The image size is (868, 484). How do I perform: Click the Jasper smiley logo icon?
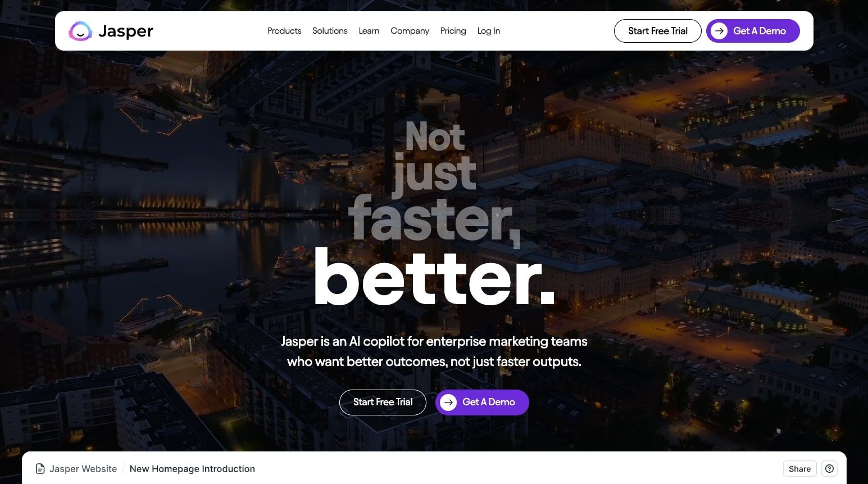(80, 31)
